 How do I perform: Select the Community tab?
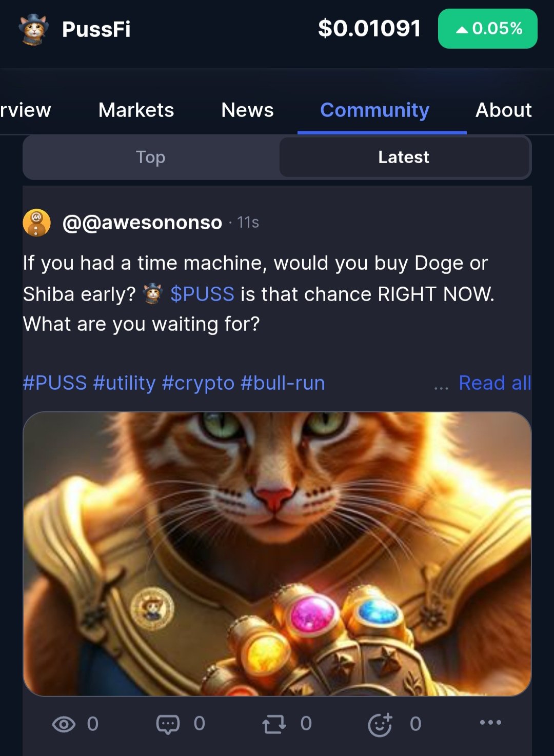coord(375,110)
